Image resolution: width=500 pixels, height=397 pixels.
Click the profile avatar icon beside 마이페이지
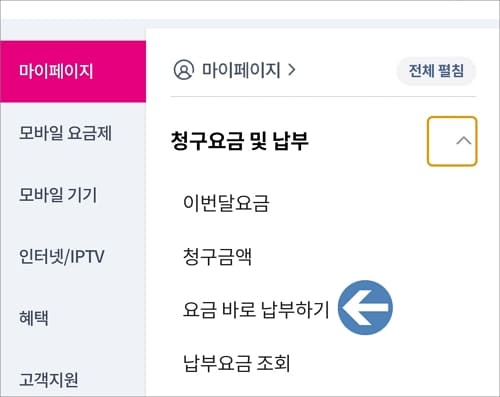(184, 70)
